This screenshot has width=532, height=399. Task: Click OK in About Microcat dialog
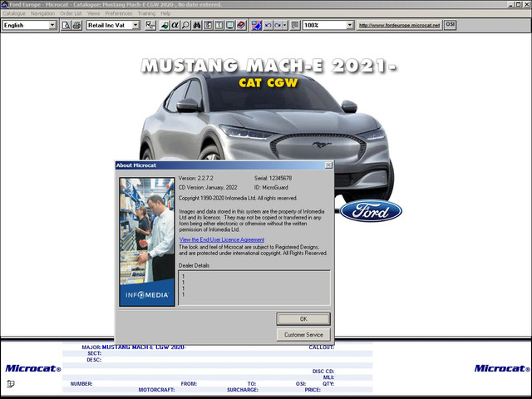(303, 319)
